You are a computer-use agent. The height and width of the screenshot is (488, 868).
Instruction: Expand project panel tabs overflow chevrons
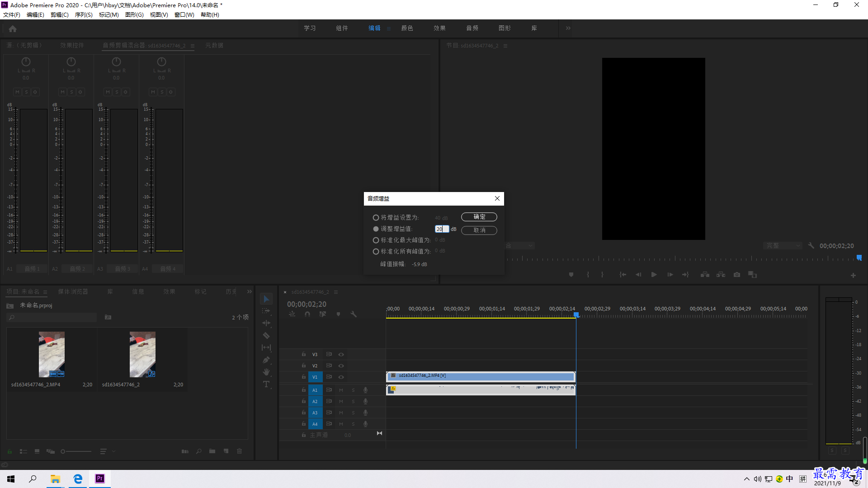(250, 292)
